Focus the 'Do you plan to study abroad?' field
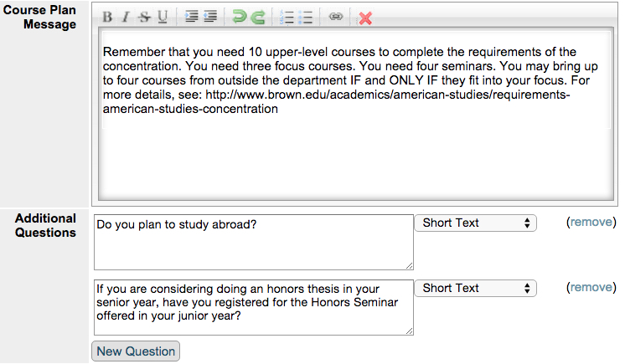This screenshot has width=625, height=364. 254,242
